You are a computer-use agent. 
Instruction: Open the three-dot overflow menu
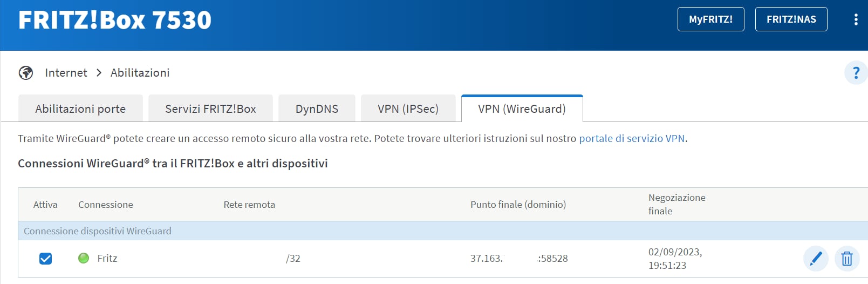pos(856,19)
